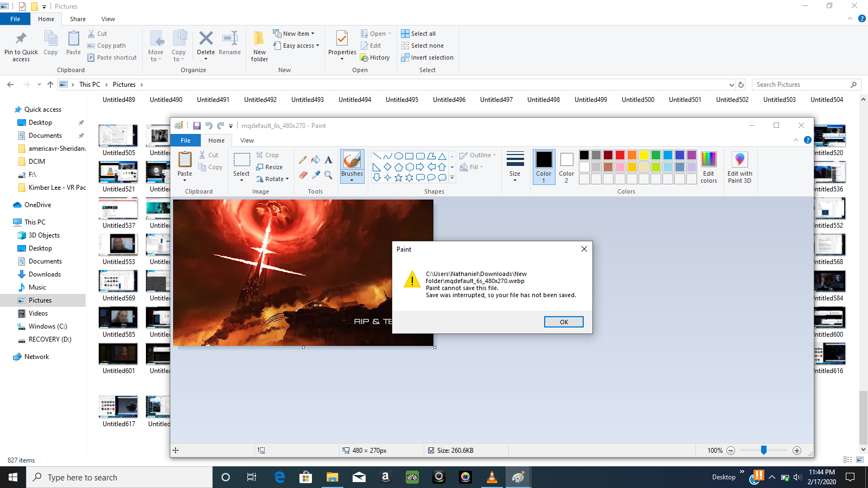
Task: Click the Brushes tool icon
Action: [x=352, y=160]
